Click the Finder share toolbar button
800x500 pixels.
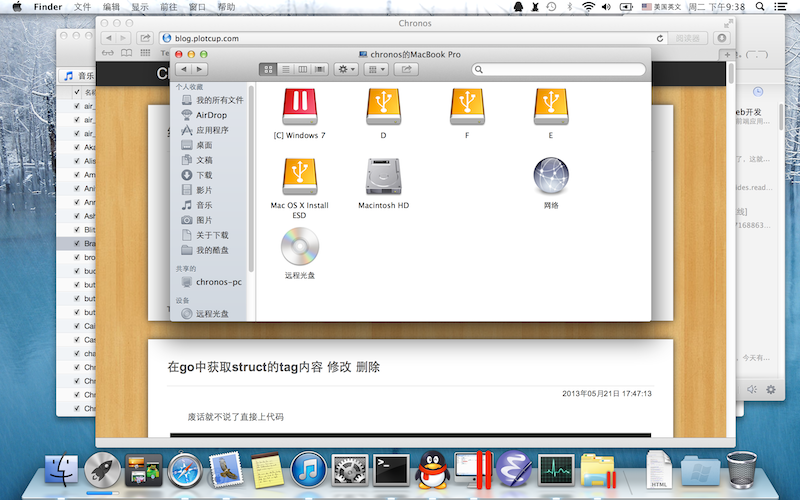(x=406, y=69)
